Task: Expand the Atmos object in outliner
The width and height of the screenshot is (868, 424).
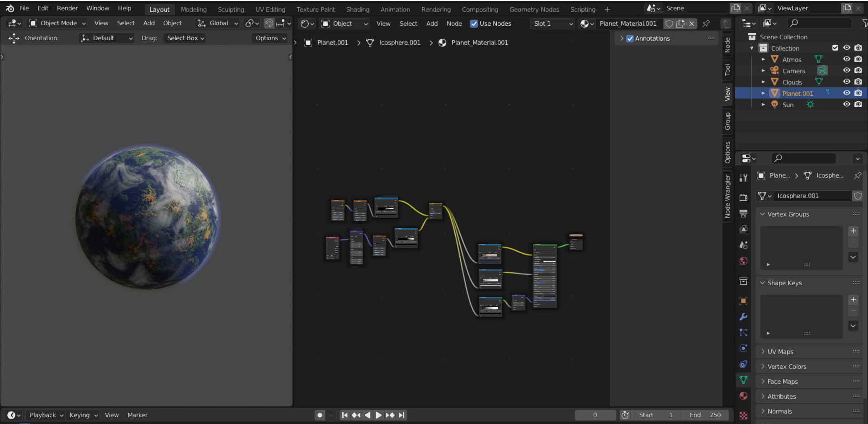Action: (x=763, y=59)
